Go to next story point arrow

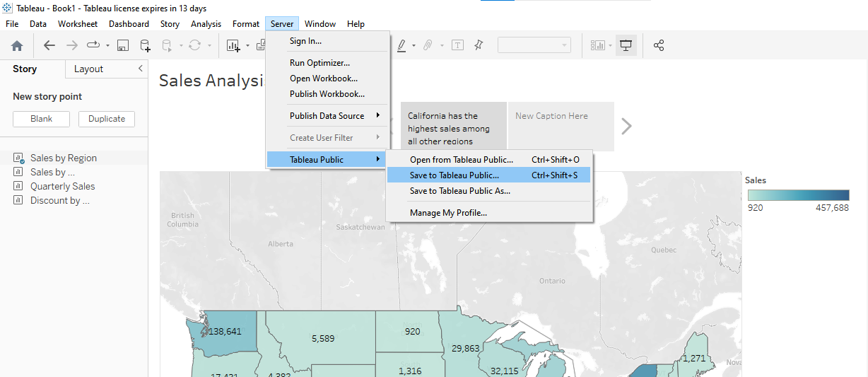[x=626, y=127]
